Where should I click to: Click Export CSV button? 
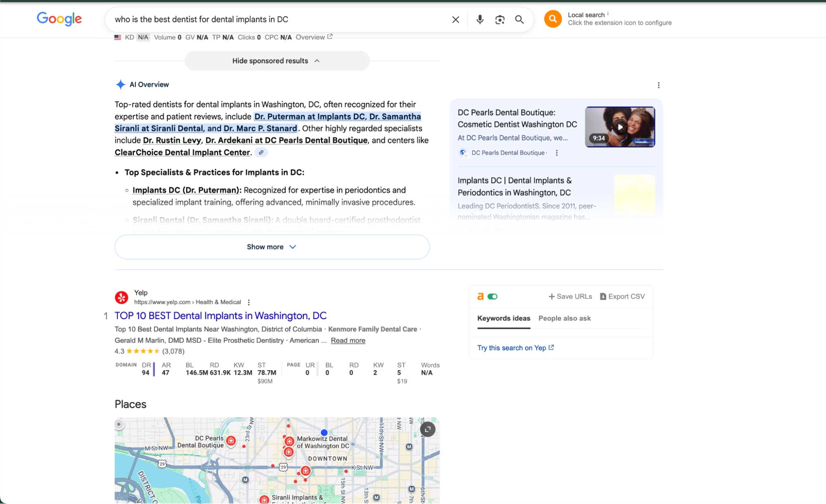(x=622, y=297)
